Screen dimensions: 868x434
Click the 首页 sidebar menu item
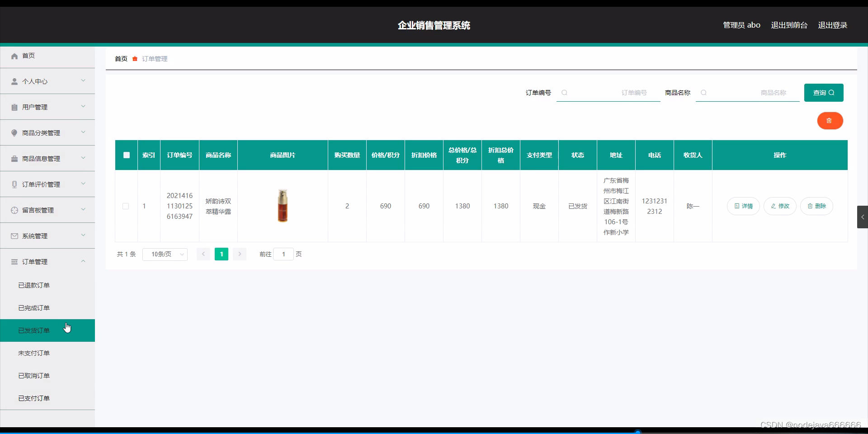coord(47,56)
